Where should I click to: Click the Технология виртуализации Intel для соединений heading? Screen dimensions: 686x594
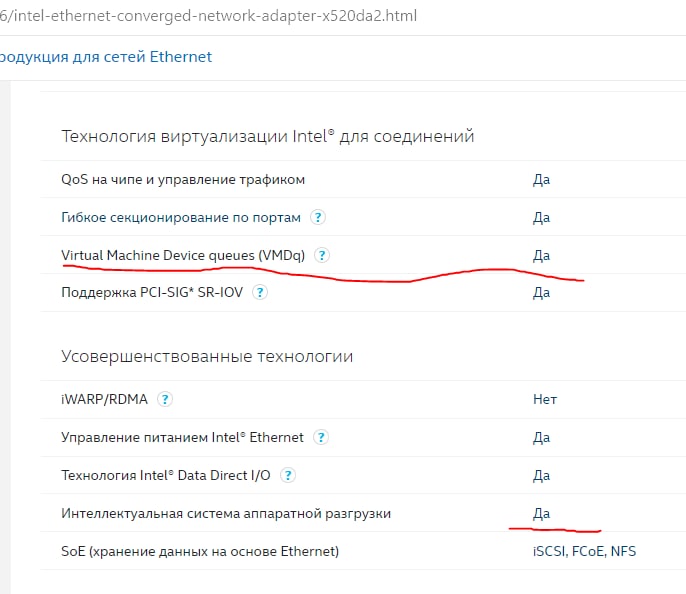268,136
